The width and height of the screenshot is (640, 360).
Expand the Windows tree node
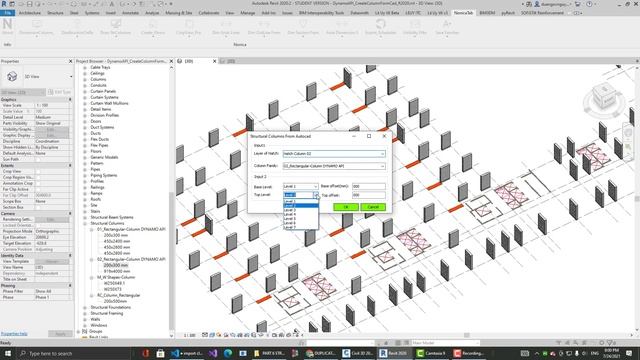[85, 326]
